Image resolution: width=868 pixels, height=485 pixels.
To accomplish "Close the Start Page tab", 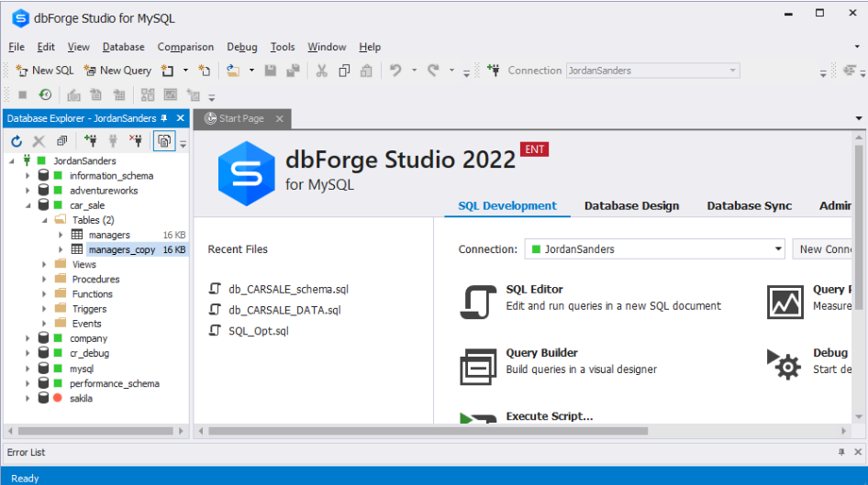I will click(280, 118).
